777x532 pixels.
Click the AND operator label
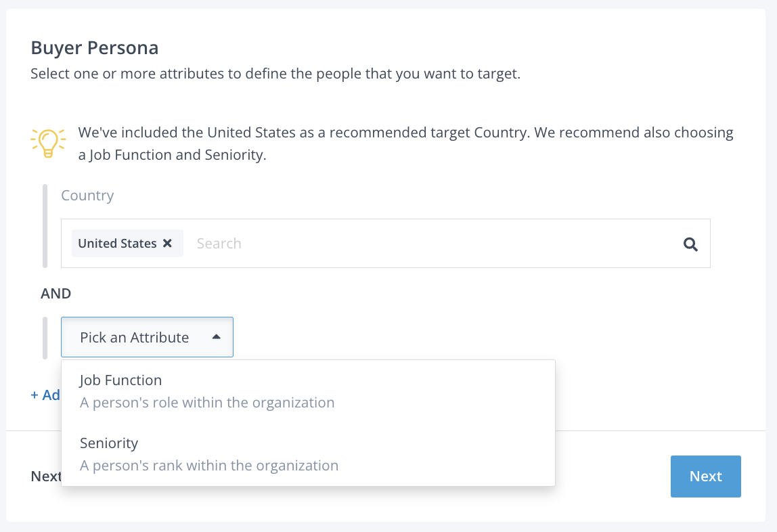(56, 294)
